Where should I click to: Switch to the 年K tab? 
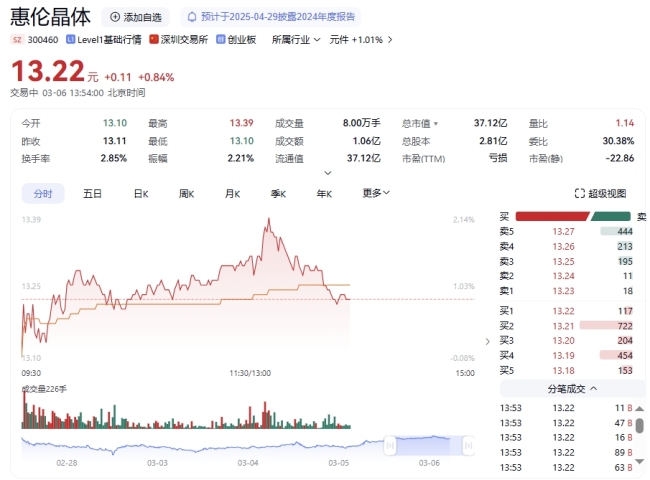[324, 194]
